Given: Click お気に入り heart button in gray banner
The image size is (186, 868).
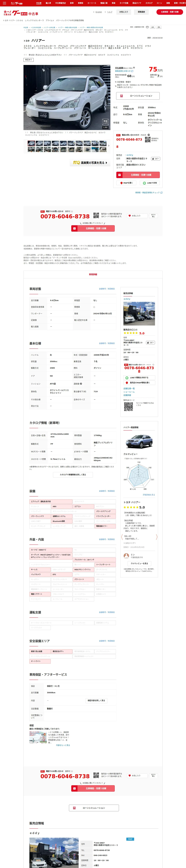Looking at the screenshot, I should click(x=137, y=216).
